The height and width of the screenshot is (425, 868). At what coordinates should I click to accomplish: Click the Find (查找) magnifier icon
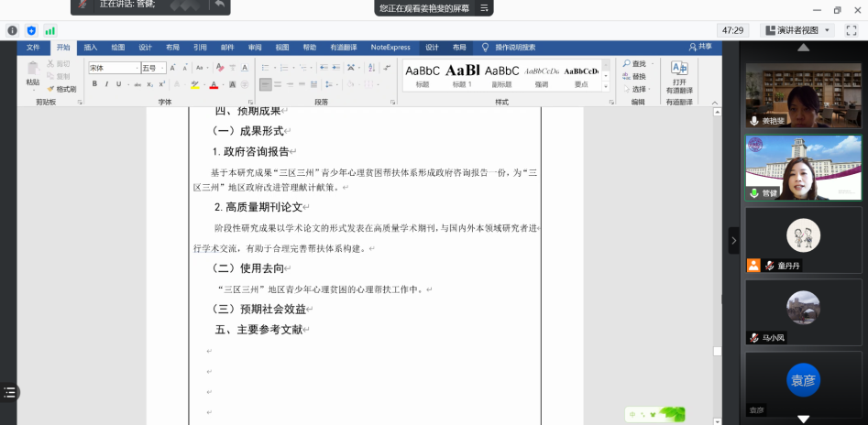pos(627,63)
